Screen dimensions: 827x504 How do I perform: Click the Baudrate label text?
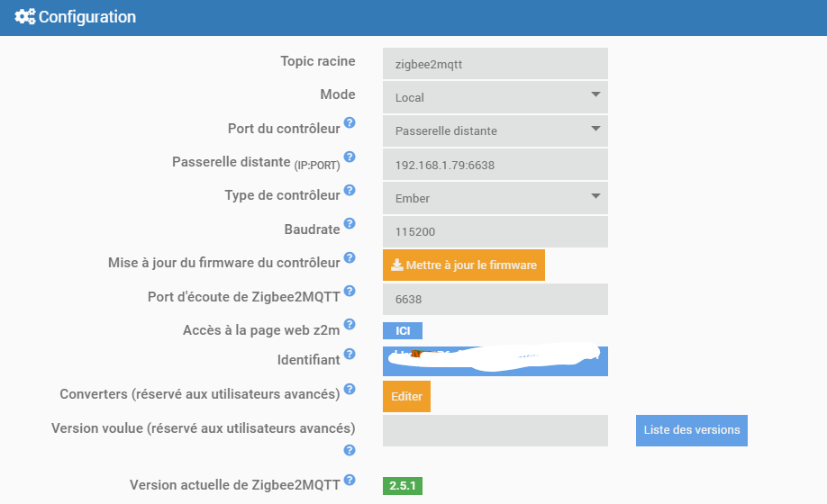pos(312,229)
